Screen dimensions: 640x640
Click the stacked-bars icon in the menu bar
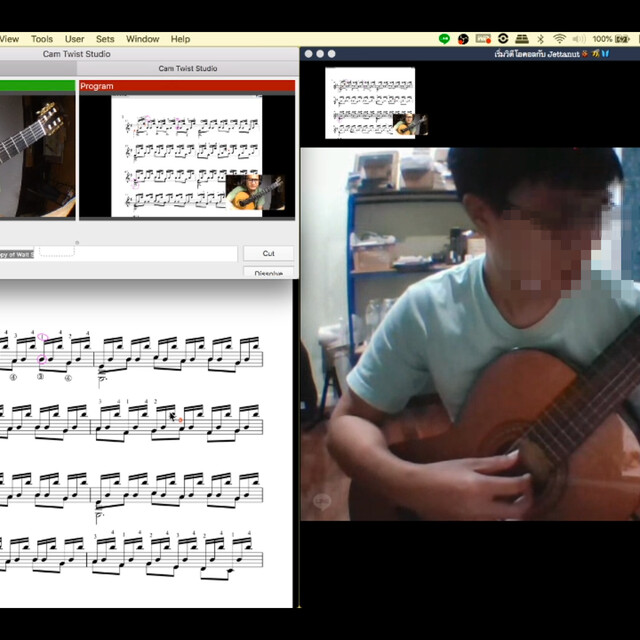click(522, 39)
